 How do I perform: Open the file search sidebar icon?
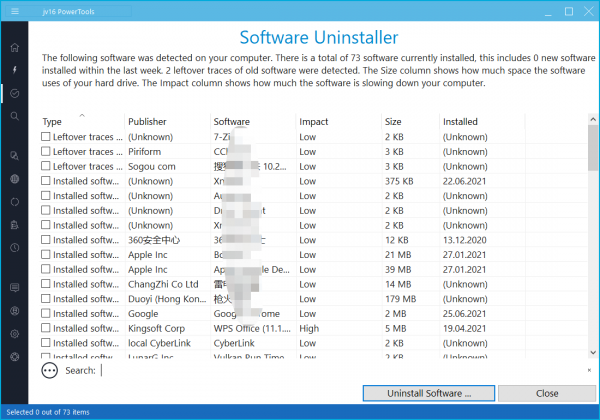pos(15,156)
